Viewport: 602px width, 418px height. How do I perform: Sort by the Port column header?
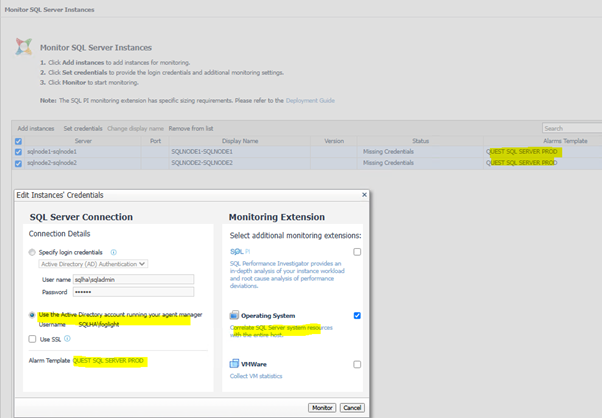pyautogui.click(x=155, y=141)
